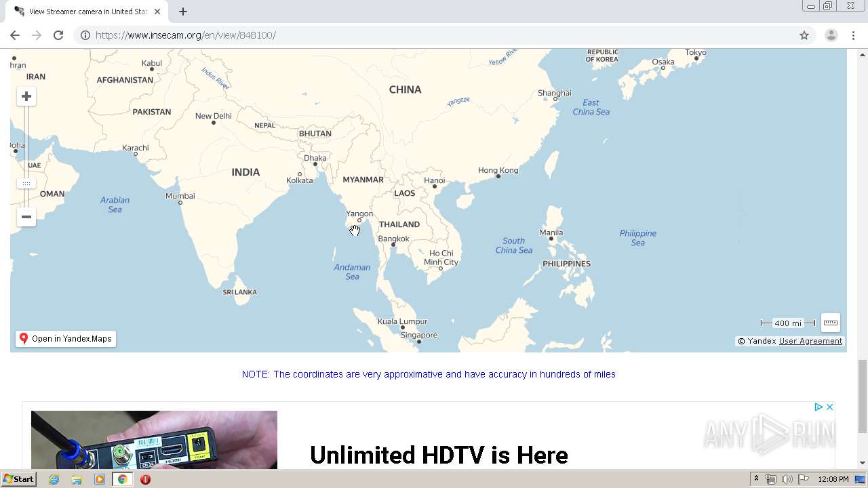Click Hong Kong label on map
Screen dimensions: 868x488
(x=498, y=170)
